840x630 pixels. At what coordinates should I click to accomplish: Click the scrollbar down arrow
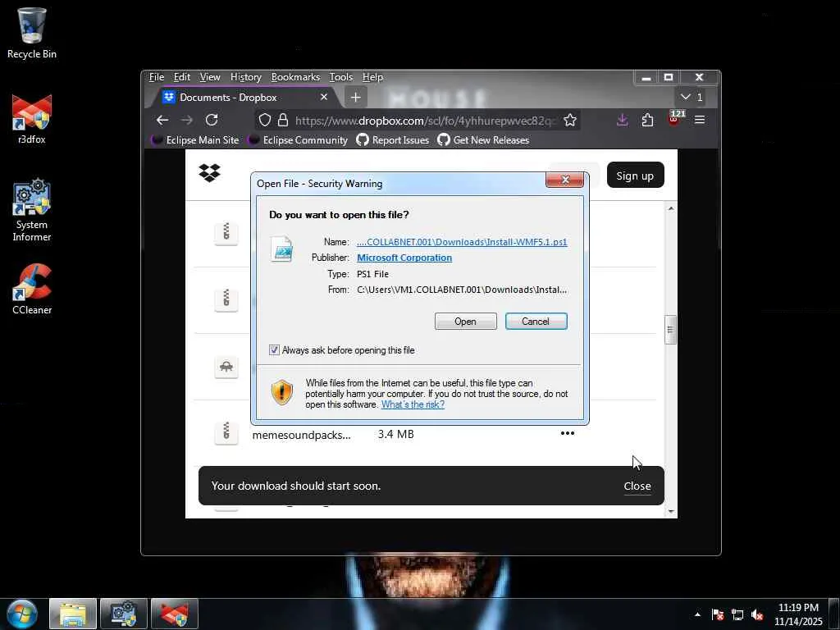(x=671, y=512)
